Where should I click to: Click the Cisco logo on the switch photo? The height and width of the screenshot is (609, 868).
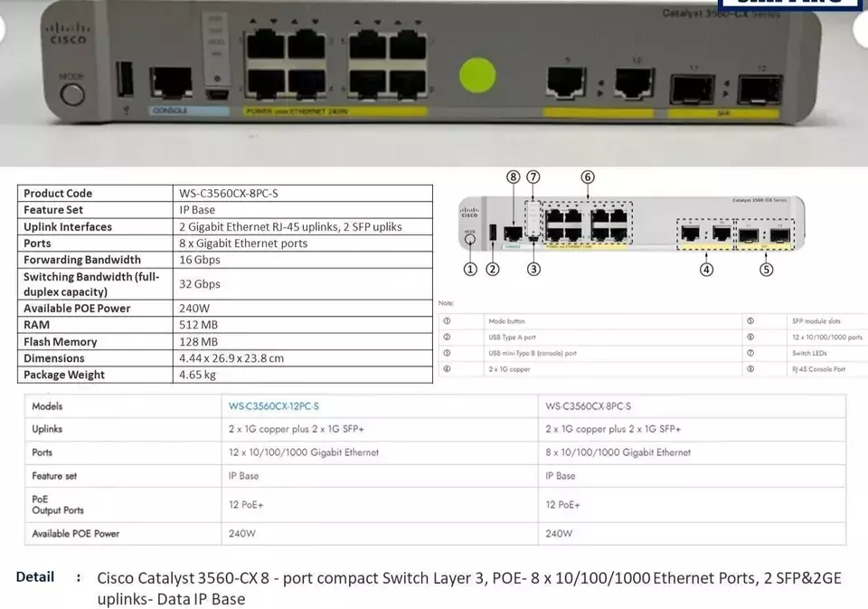66,34
